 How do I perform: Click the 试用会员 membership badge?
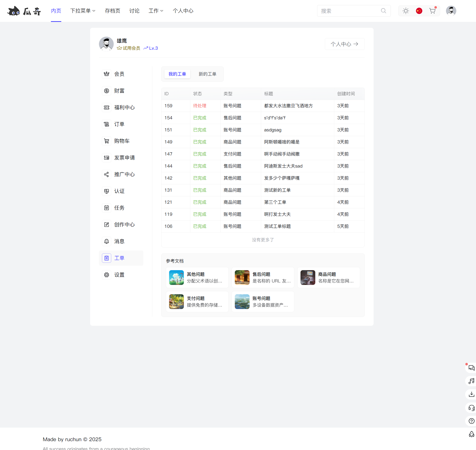[128, 48]
